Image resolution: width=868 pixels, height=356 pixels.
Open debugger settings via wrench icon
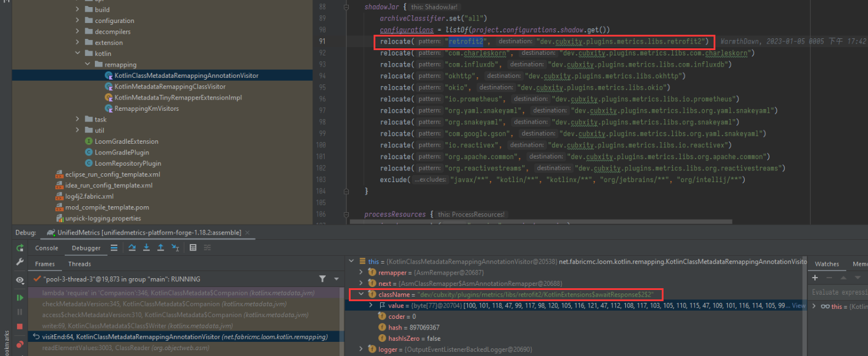pos(19,262)
